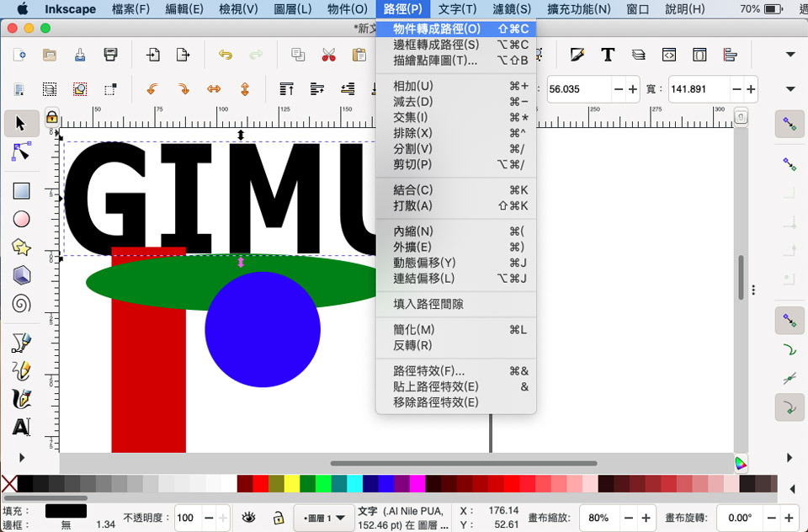This screenshot has height=532, width=808.
Task: Copy the selection with the copy icon
Action: (x=298, y=55)
